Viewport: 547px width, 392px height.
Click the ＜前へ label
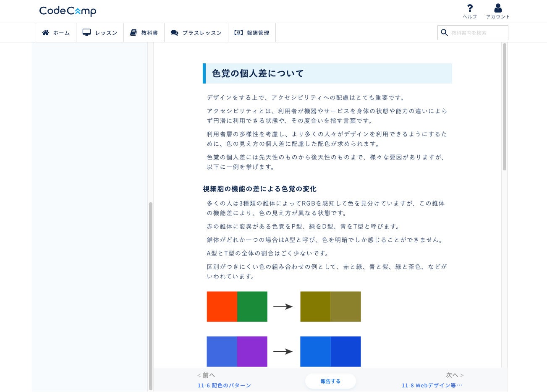[206, 375]
